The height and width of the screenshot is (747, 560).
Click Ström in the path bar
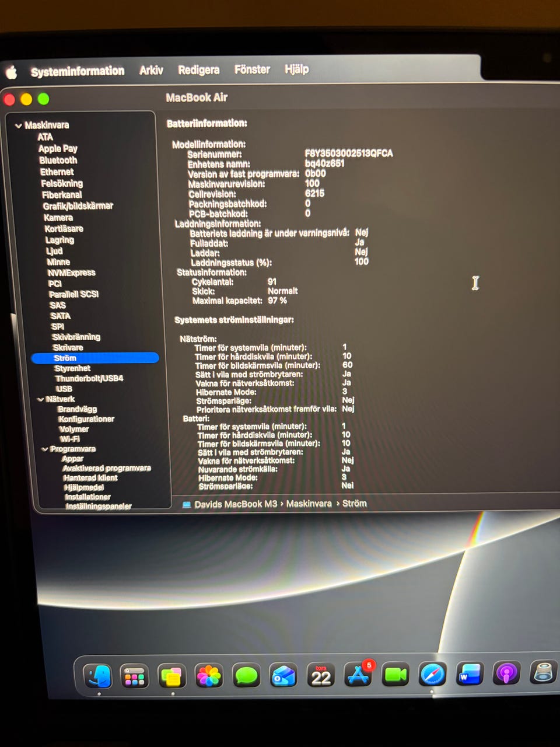point(355,503)
